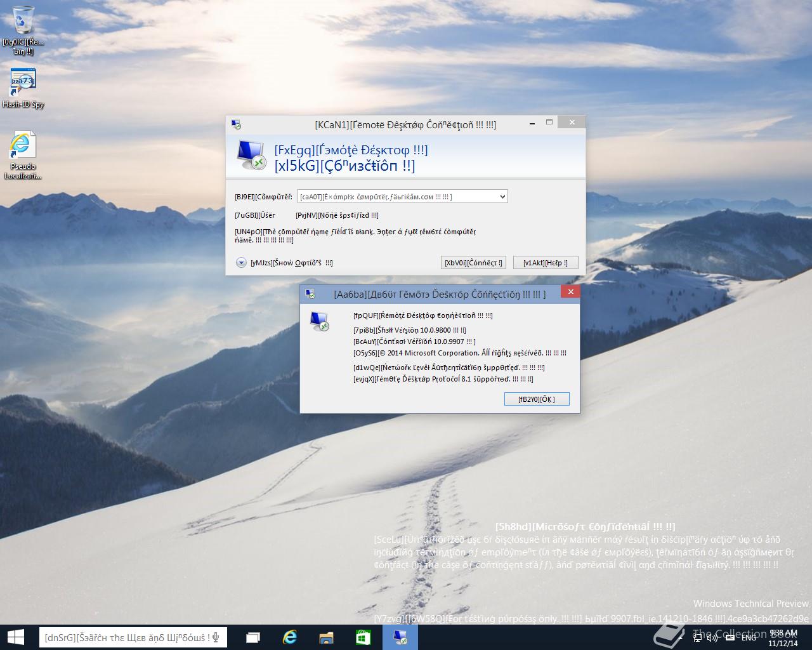The height and width of the screenshot is (650, 812).
Task: Click the network icon in system tray
Action: click(x=697, y=637)
